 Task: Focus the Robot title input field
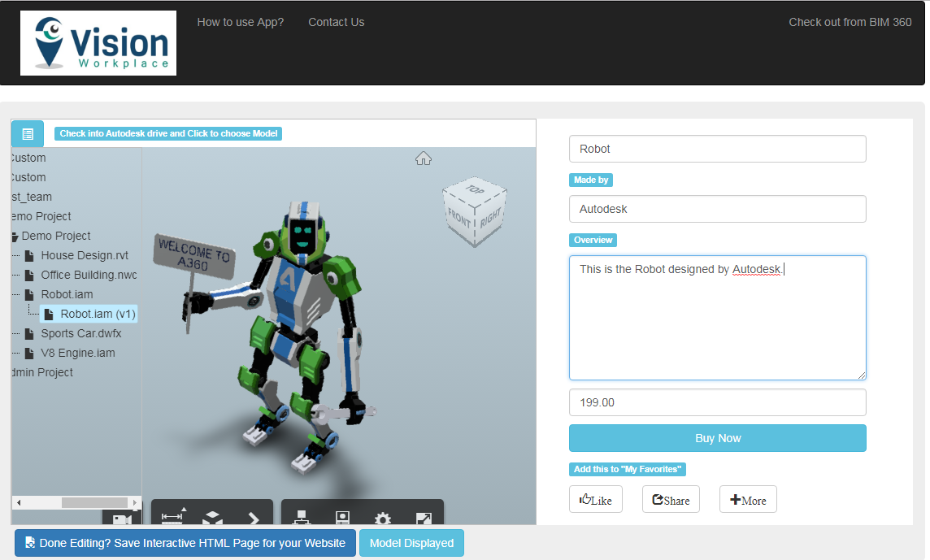(x=718, y=149)
